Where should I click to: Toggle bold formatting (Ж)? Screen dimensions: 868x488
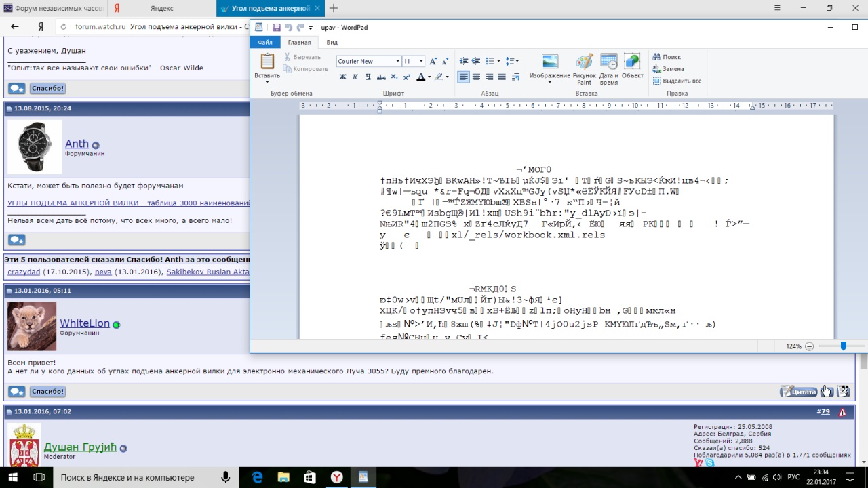click(x=342, y=77)
